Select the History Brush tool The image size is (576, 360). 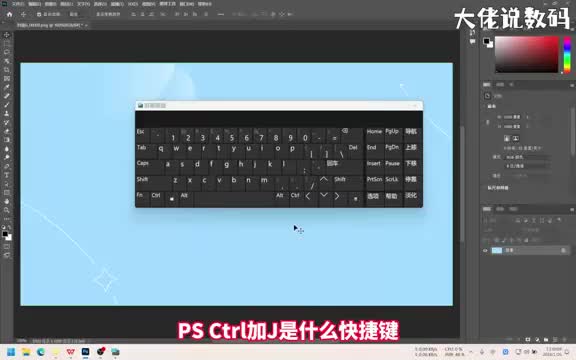tap(7, 122)
